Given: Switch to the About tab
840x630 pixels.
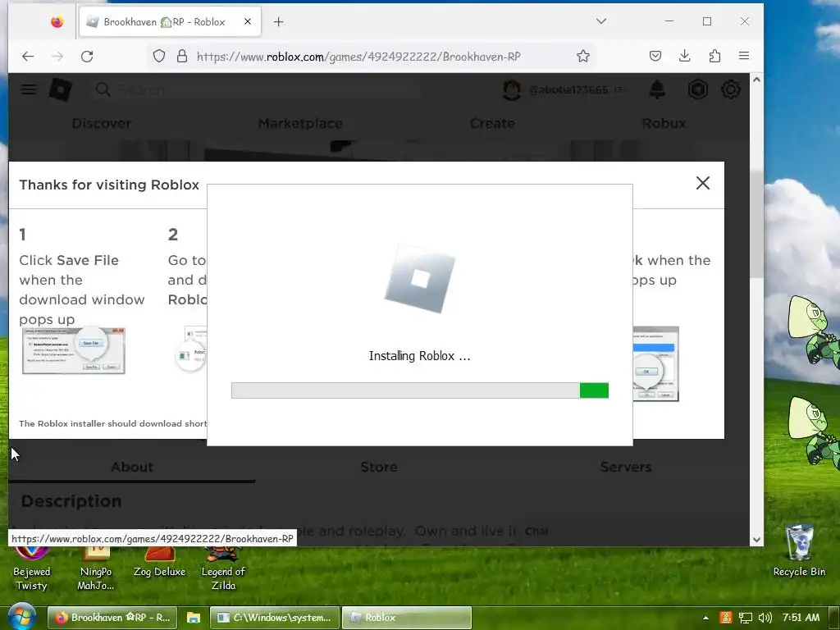Looking at the screenshot, I should coord(132,467).
